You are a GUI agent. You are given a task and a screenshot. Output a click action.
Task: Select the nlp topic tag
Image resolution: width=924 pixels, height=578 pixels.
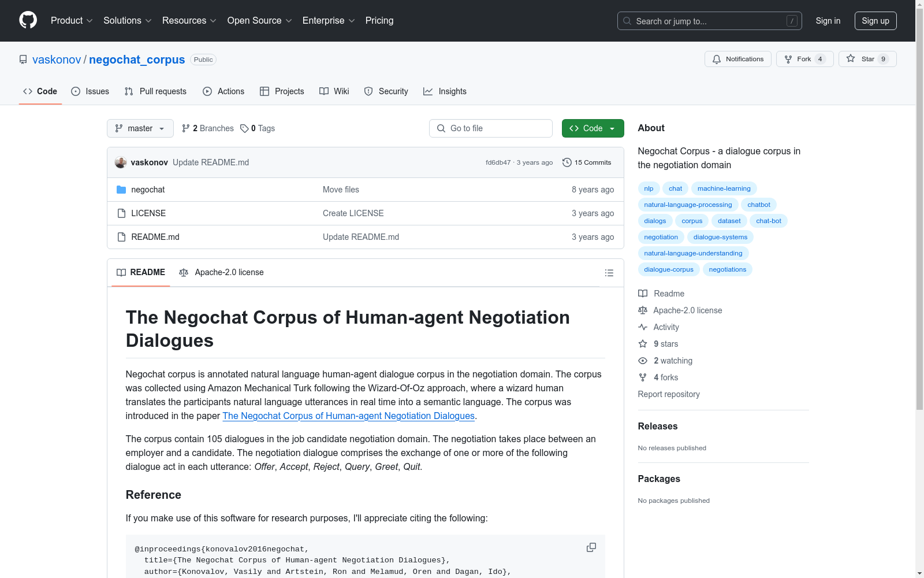coord(649,188)
